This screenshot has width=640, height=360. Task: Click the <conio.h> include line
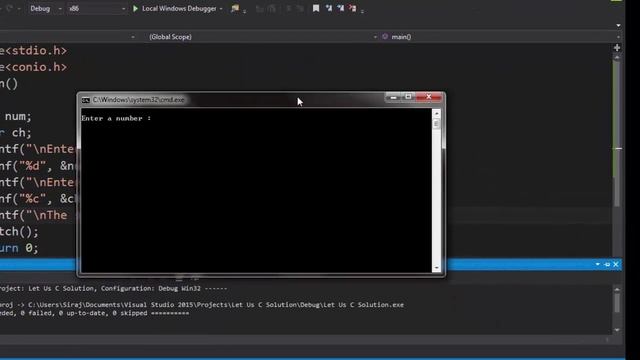tap(33, 67)
